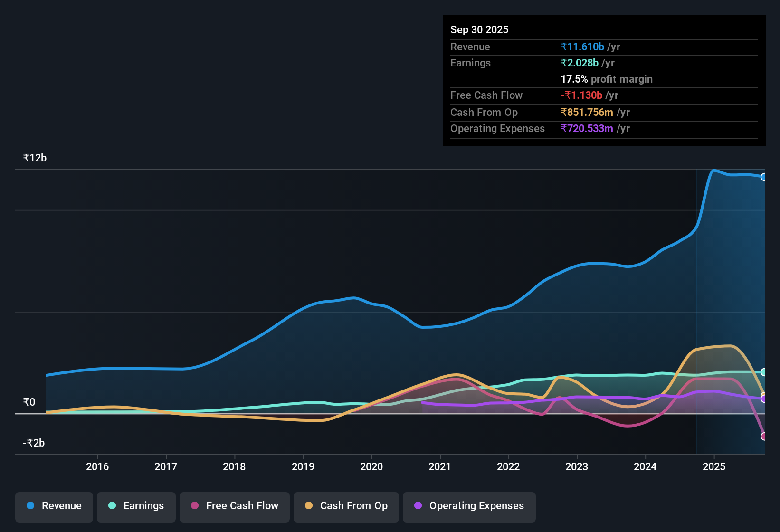Click the blue Revenue dot icon in legend

(30, 506)
